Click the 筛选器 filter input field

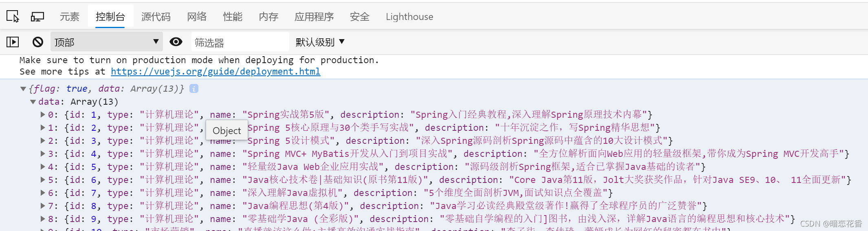click(240, 42)
